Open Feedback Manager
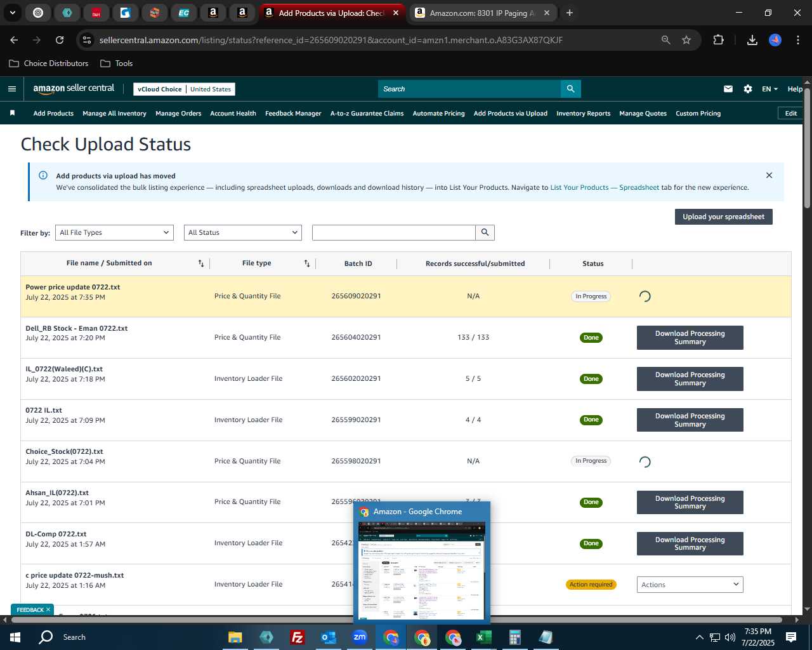This screenshot has height=650, width=812. tap(293, 113)
